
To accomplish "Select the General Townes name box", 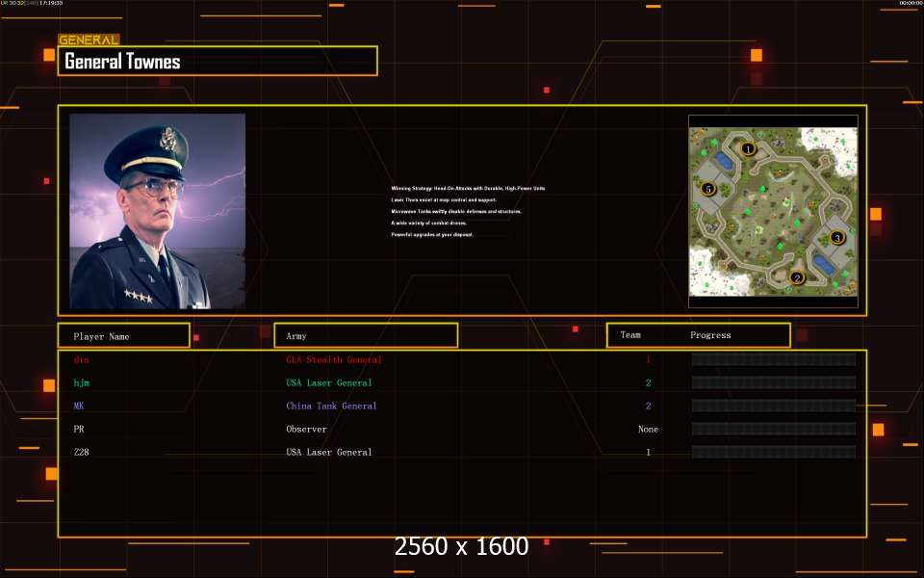I will point(218,62).
